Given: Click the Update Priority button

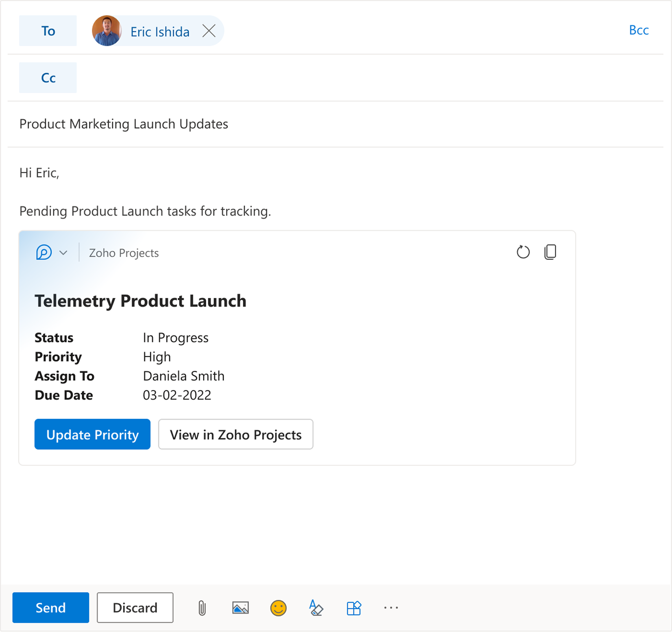Looking at the screenshot, I should 92,434.
